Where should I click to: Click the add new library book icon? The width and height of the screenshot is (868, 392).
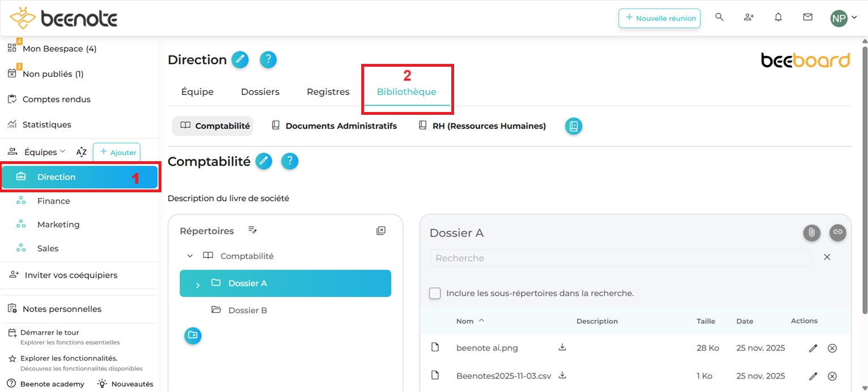pos(574,126)
